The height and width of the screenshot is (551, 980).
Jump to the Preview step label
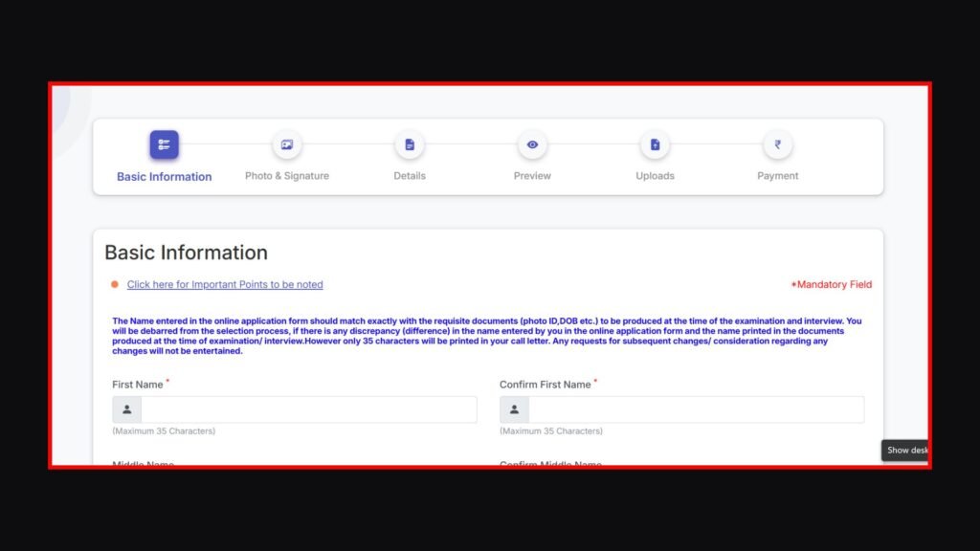532,176
